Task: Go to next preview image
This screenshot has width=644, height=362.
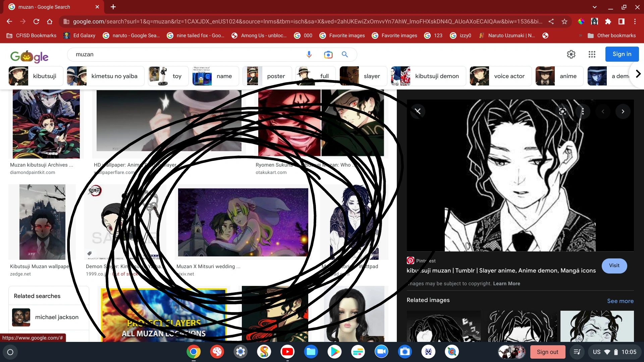Action: [x=623, y=112]
